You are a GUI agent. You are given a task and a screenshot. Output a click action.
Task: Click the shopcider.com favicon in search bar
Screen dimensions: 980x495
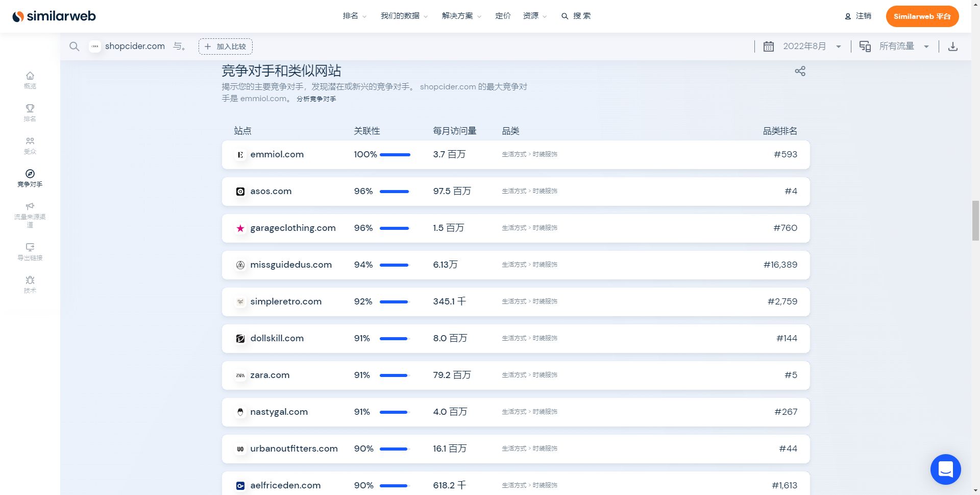click(94, 46)
